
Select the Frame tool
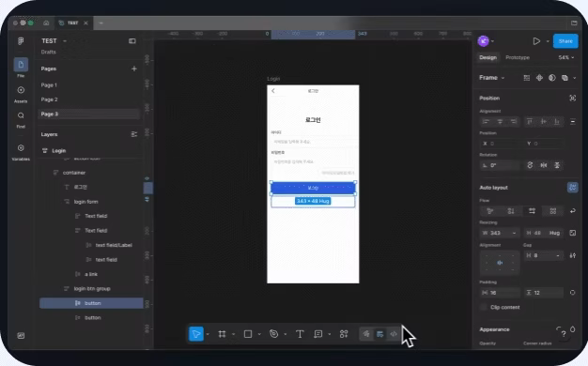pyautogui.click(x=222, y=334)
